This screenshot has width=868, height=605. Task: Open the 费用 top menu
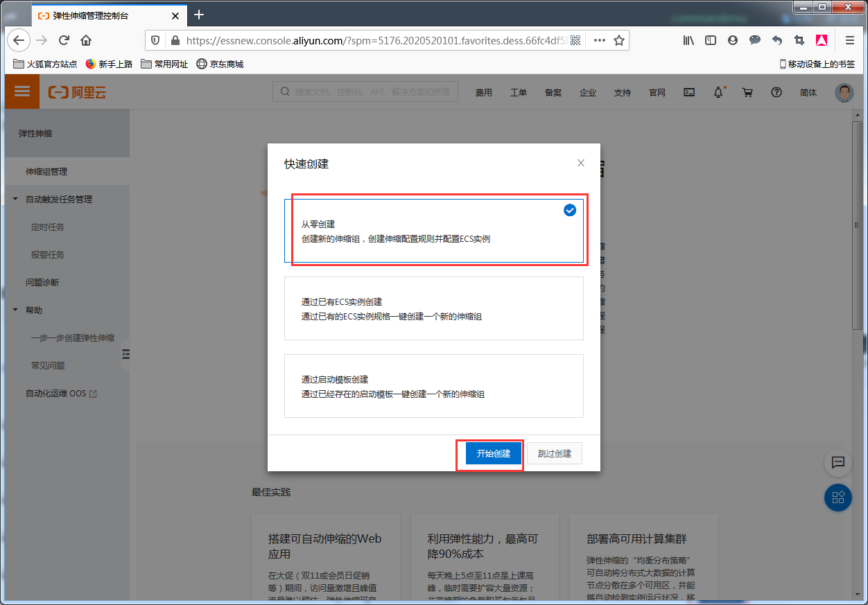pos(484,92)
